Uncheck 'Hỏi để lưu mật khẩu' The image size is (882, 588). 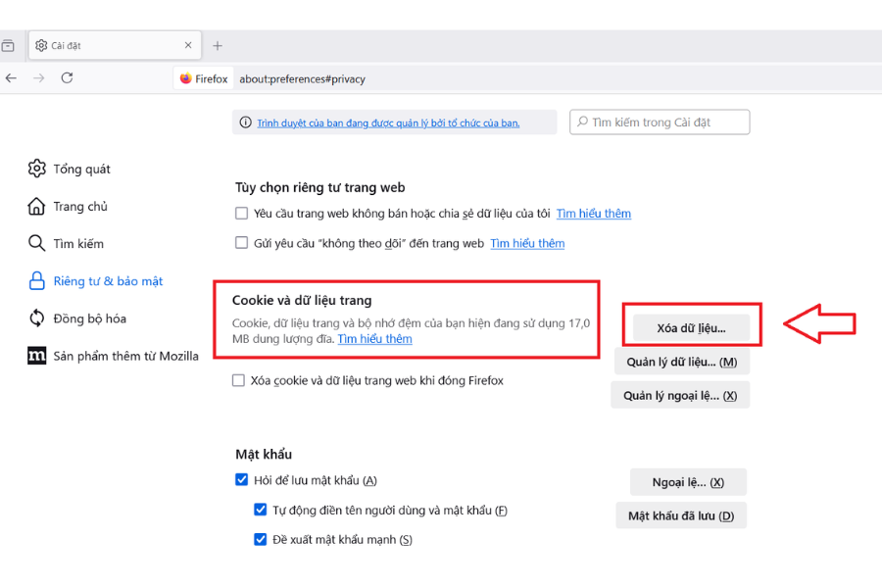(241, 480)
